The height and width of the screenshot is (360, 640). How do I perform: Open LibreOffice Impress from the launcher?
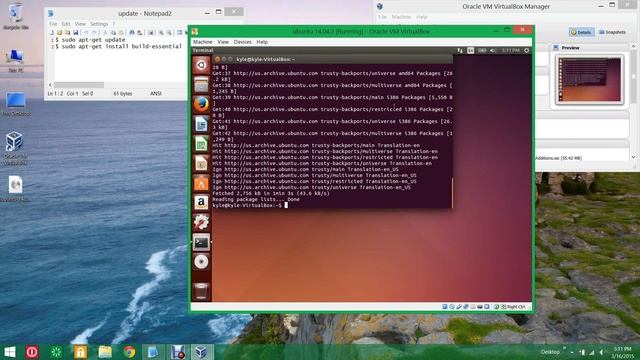point(201,163)
